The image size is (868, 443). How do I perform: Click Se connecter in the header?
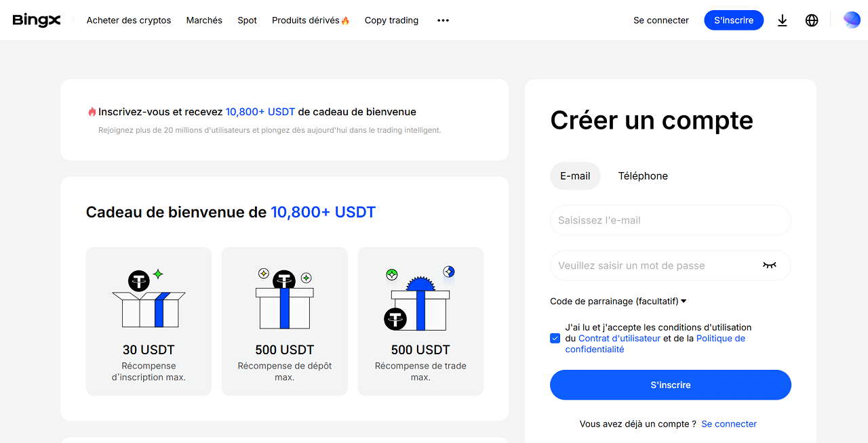(x=661, y=20)
